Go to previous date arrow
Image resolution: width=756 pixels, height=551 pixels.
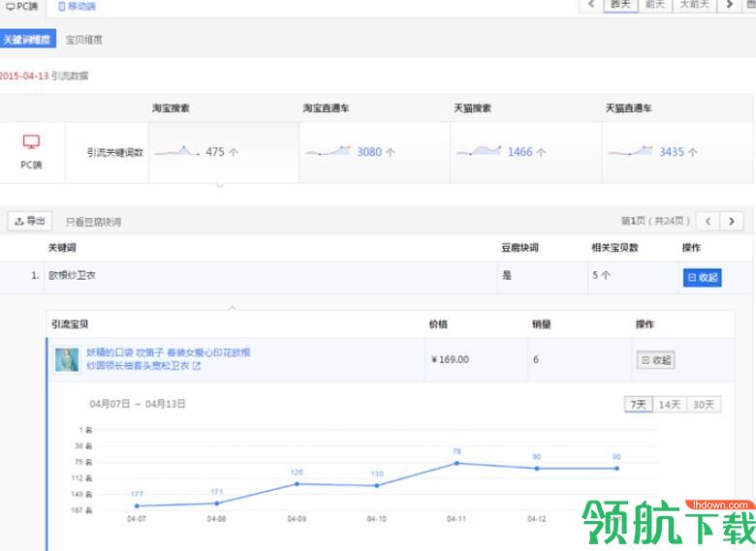591,5
